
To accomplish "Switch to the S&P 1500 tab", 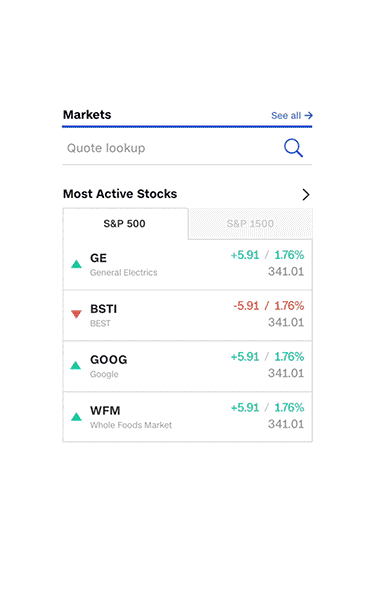I will tap(250, 223).
